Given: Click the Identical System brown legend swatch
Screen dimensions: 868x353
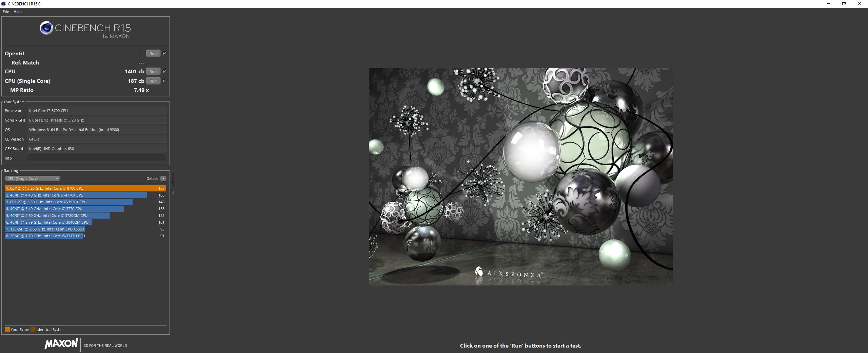Looking at the screenshot, I should 33,330.
